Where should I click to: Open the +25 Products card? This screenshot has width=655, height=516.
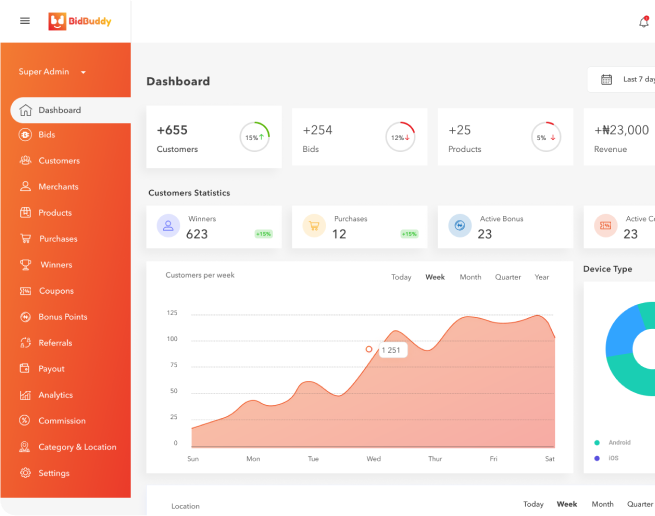[505, 137]
